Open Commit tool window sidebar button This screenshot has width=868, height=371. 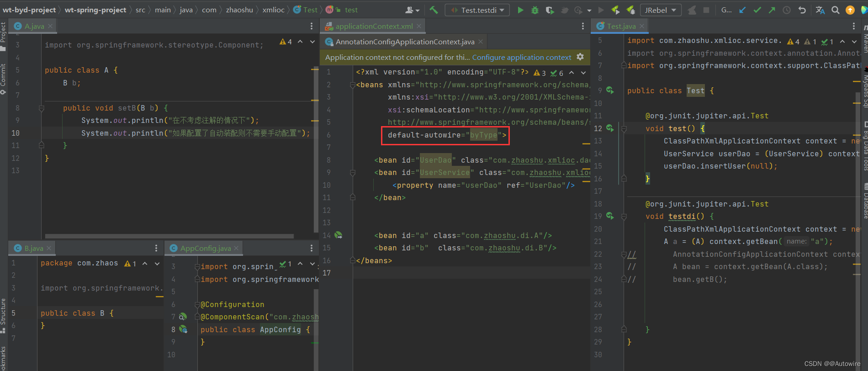click(x=3, y=79)
